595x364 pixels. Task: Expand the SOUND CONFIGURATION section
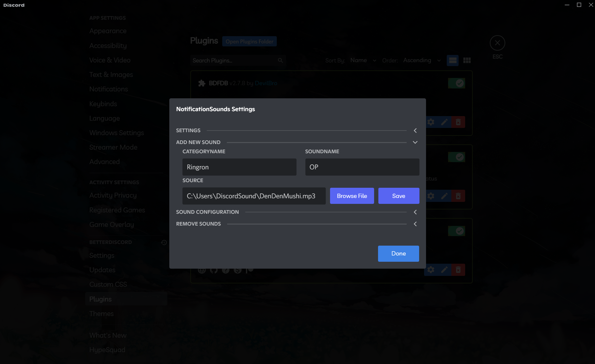pyautogui.click(x=415, y=212)
